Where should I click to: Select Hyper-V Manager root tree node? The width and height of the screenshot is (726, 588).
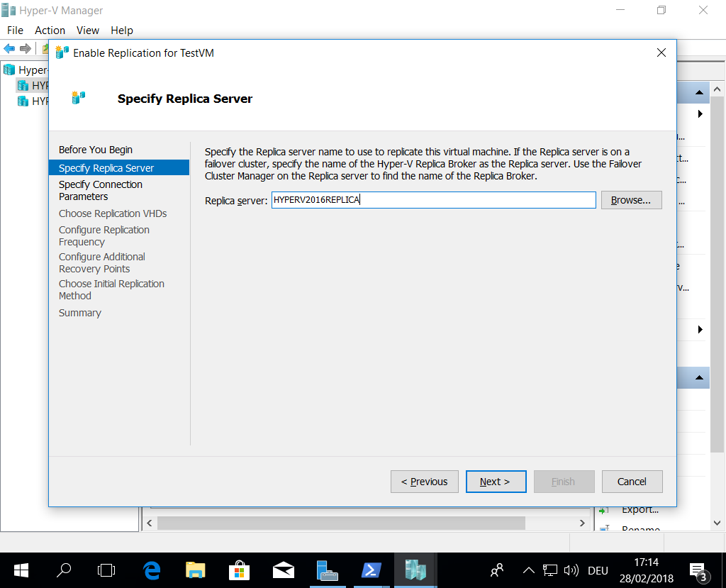coord(26,70)
